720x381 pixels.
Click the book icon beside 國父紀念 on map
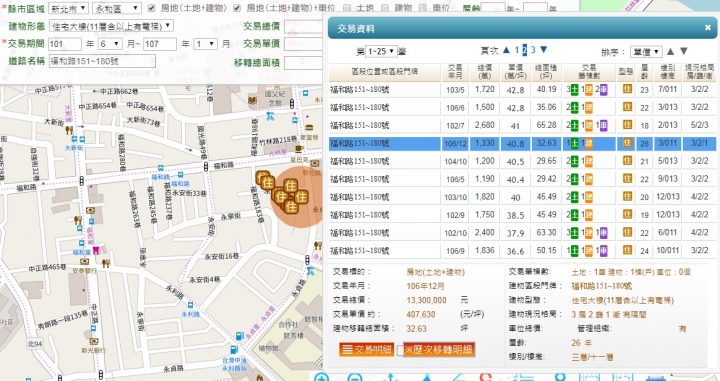252,100
